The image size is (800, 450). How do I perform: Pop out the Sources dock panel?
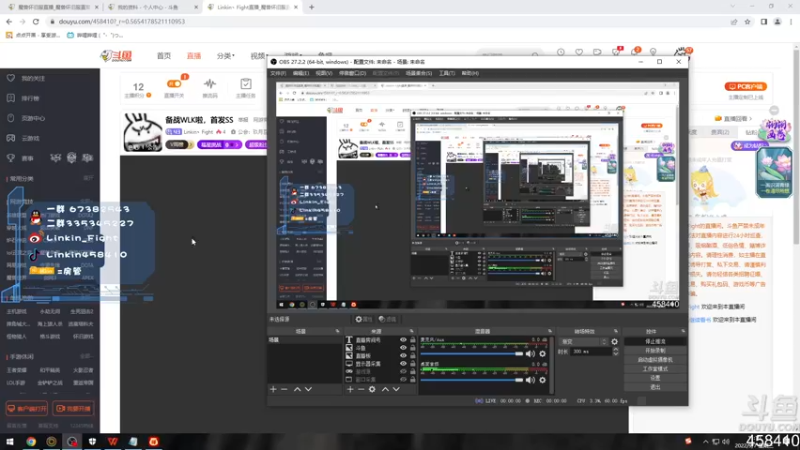(x=411, y=331)
